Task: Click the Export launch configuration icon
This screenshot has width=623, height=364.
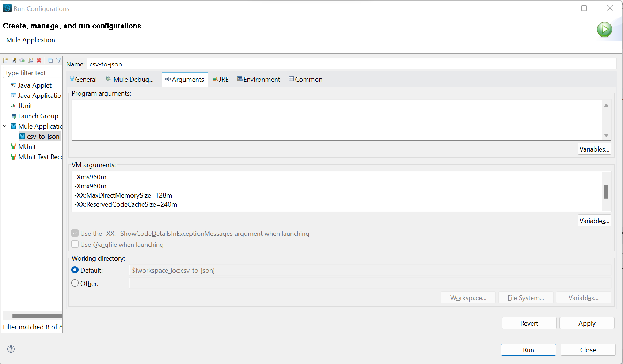Action: 22,60
